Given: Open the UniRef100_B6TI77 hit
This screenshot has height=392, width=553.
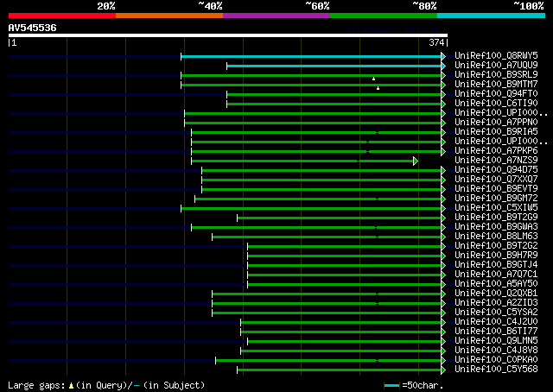Looking at the screenshot, I should [x=496, y=332].
